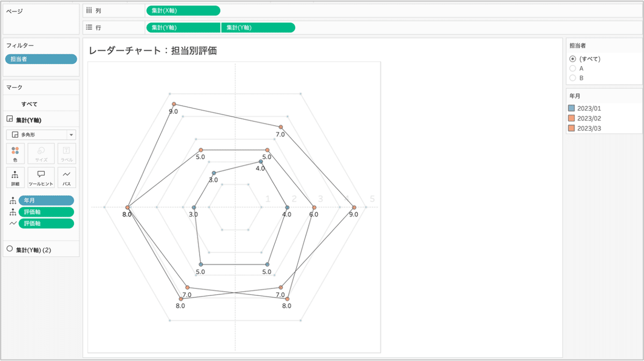Image resolution: width=644 pixels, height=361 pixels.
Task: Open the ツールヒント (Tooltip) marks card
Action: coord(41,177)
